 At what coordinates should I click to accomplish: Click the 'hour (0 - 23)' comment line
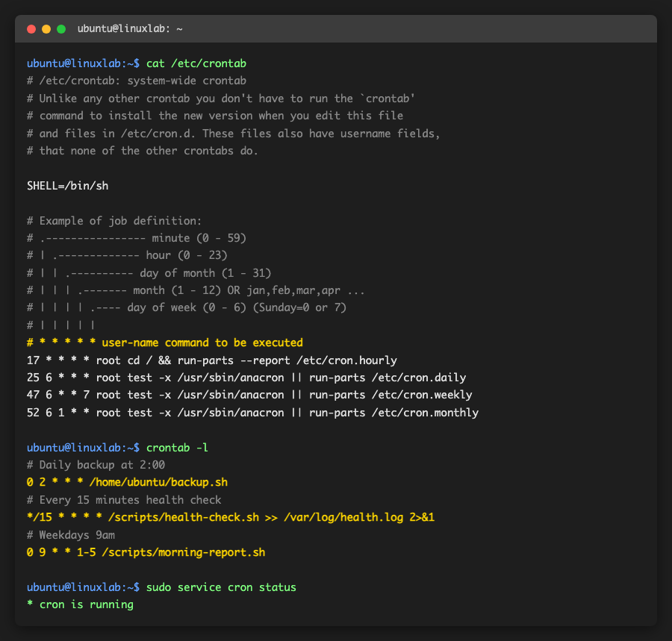(127, 256)
